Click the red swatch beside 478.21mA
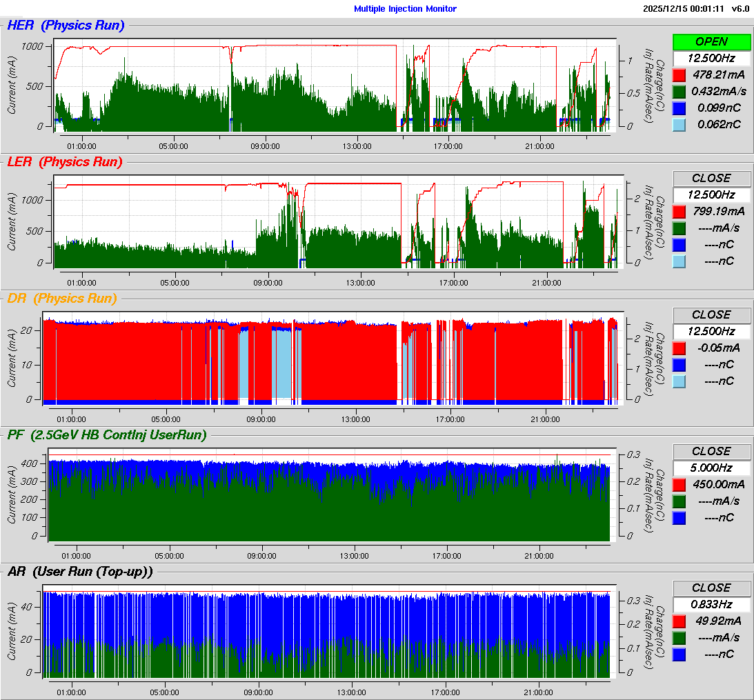The height and width of the screenshot is (700, 754). point(679,74)
